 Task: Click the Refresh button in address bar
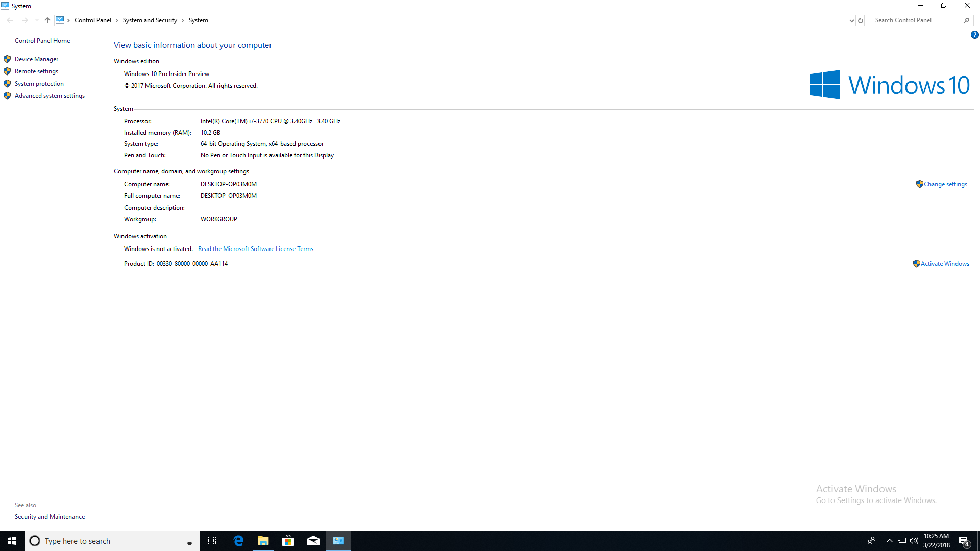coord(861,20)
